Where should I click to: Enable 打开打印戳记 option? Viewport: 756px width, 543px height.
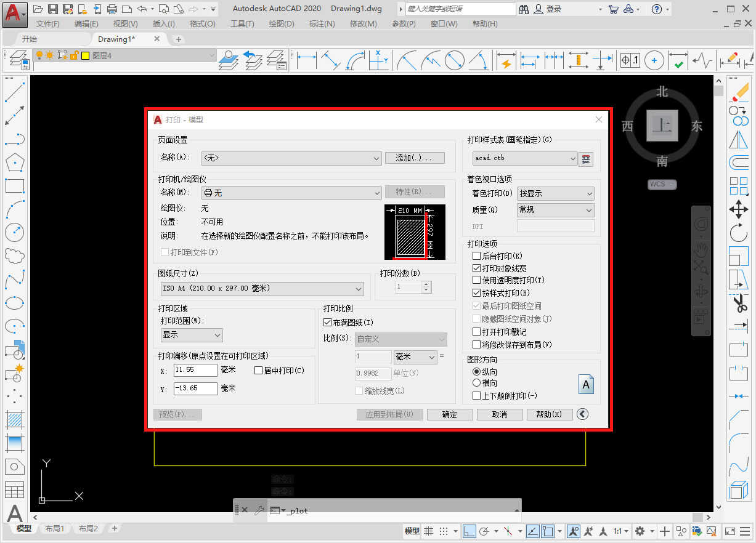pyautogui.click(x=476, y=332)
